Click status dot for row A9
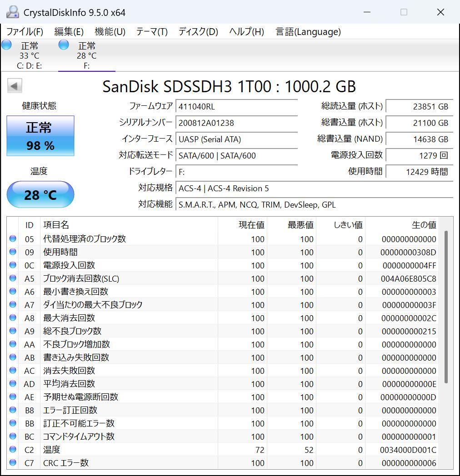 click(13, 331)
